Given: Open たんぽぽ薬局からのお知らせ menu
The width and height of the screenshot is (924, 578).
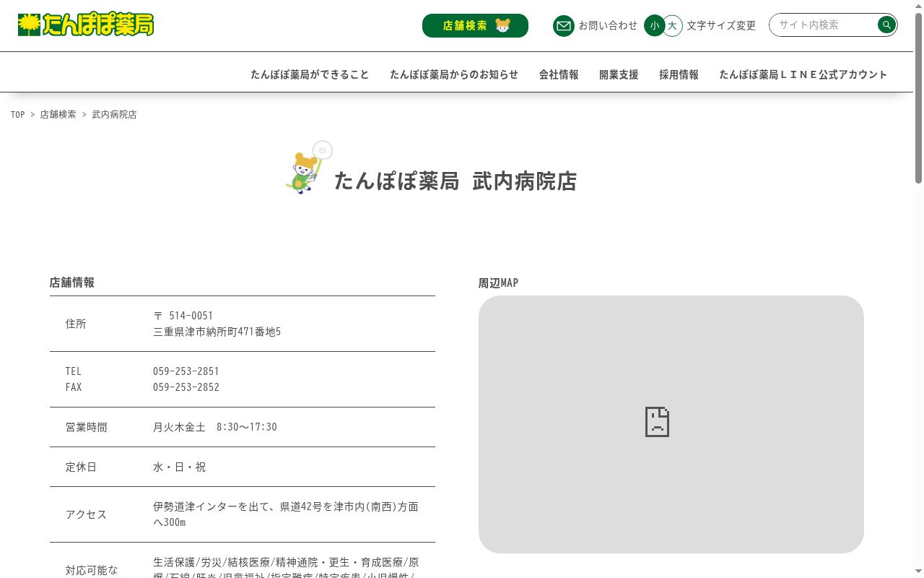Looking at the screenshot, I should (x=454, y=74).
